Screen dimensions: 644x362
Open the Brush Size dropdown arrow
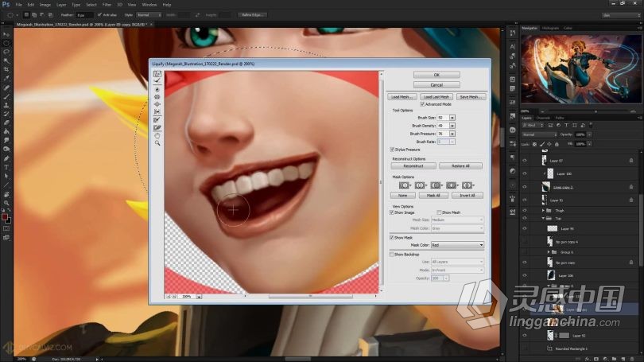click(452, 118)
